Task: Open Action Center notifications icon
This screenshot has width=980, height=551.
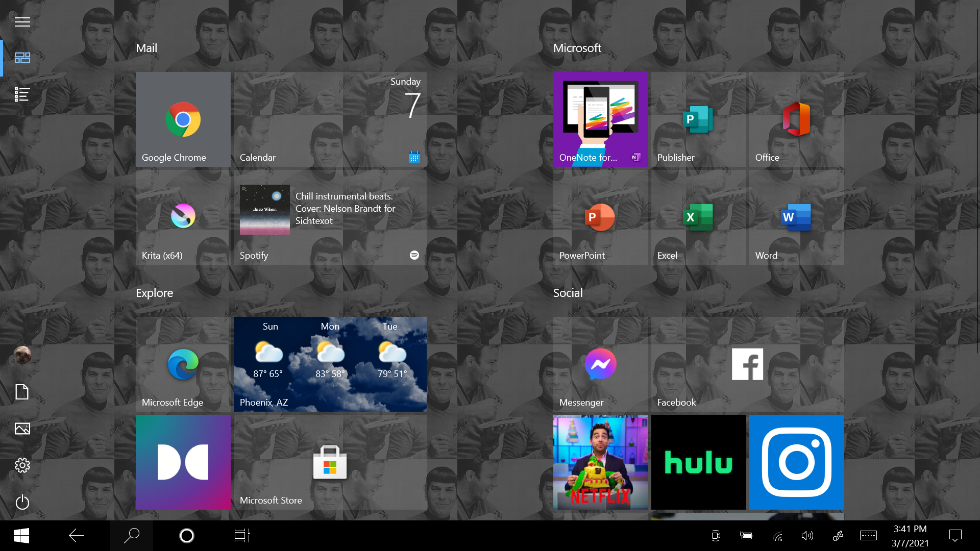Action: coord(955,536)
